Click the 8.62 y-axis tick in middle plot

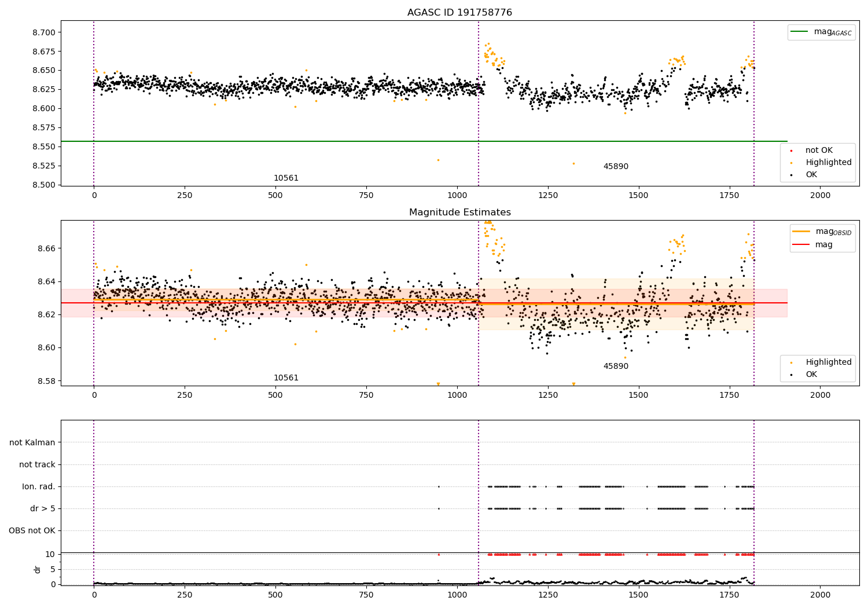(46, 314)
